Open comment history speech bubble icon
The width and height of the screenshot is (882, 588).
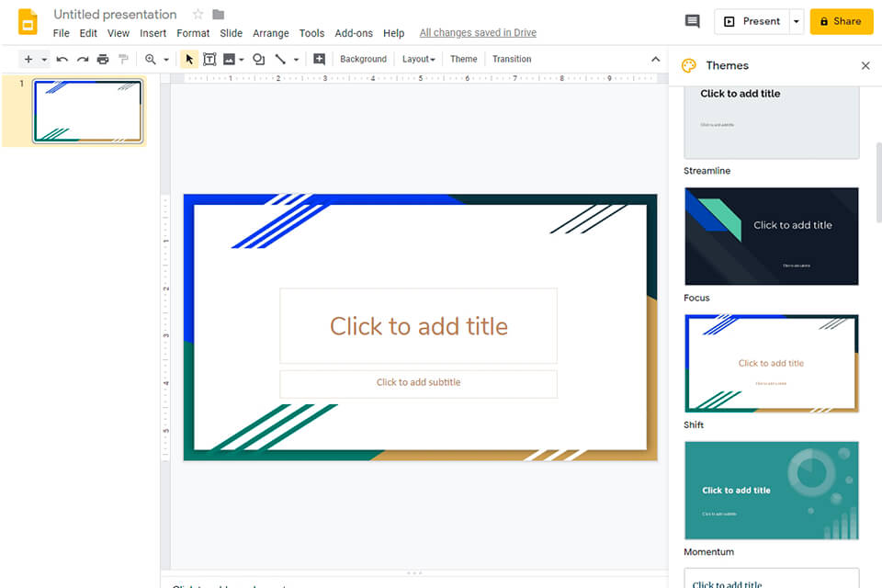coord(693,21)
